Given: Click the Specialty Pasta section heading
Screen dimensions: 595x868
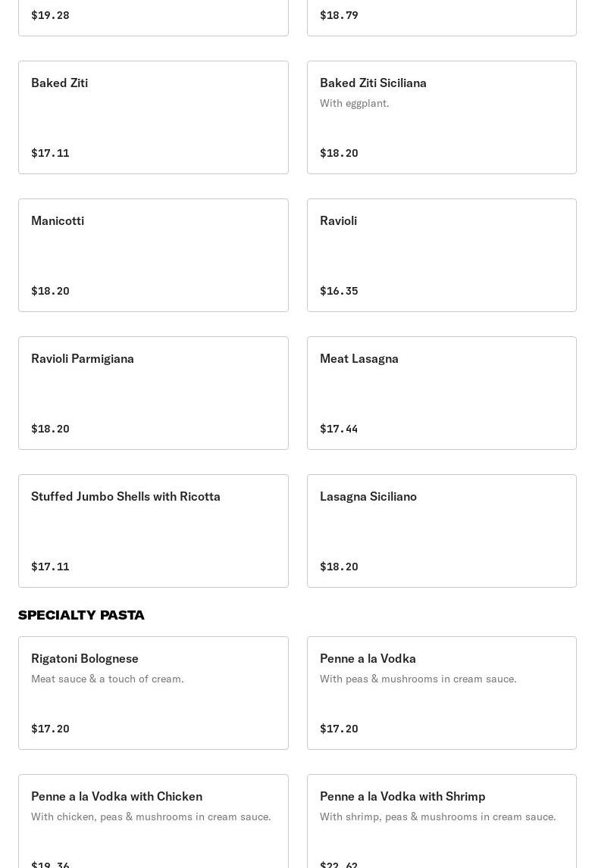Looking at the screenshot, I should click(x=81, y=615).
